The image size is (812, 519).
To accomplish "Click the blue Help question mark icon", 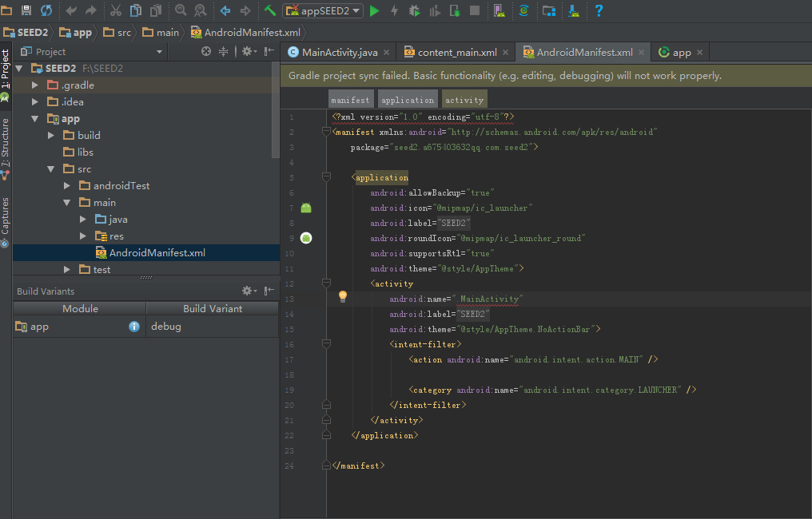I will [598, 10].
